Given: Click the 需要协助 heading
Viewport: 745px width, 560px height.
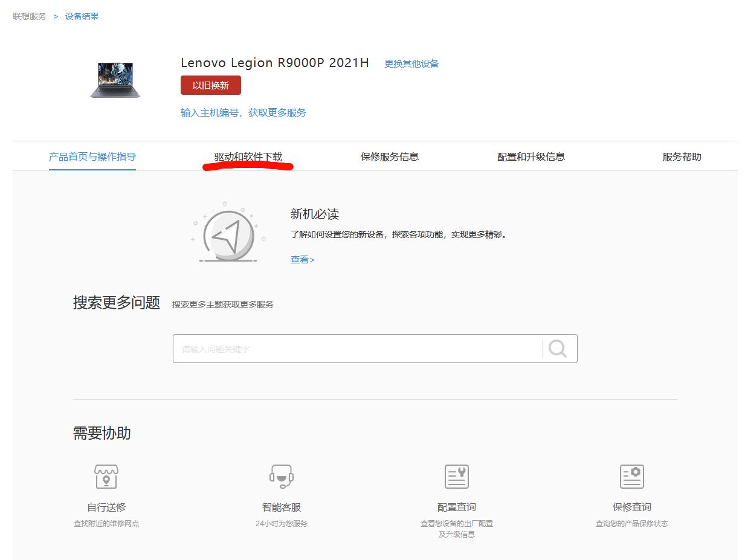Looking at the screenshot, I should (x=102, y=433).
